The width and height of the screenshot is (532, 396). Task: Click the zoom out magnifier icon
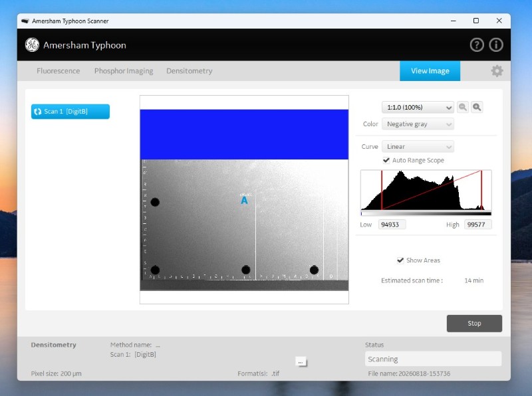coord(463,107)
